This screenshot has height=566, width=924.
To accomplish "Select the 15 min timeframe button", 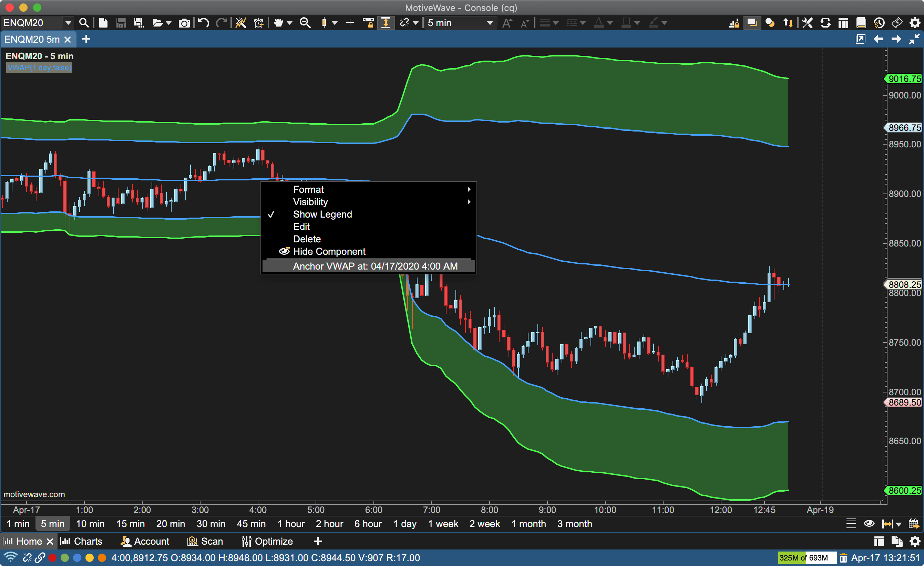I will (130, 524).
